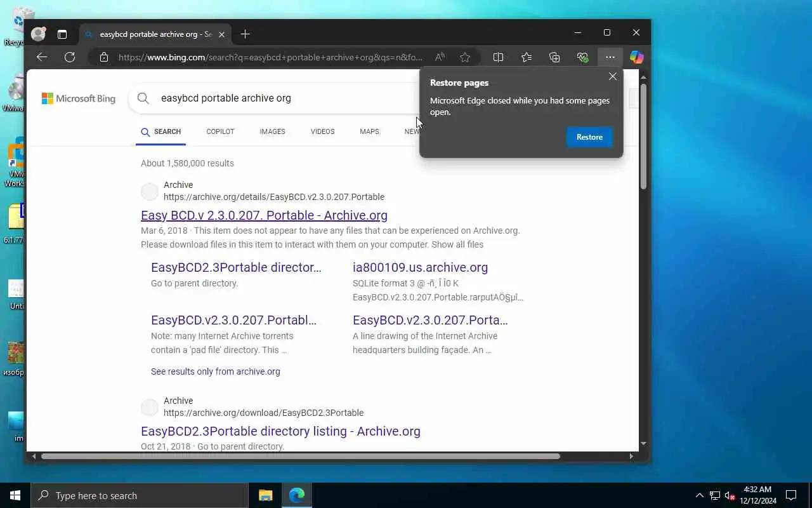Viewport: 812px width, 508px height.
Task: Open the muted volume icon in tray
Action: (730, 495)
